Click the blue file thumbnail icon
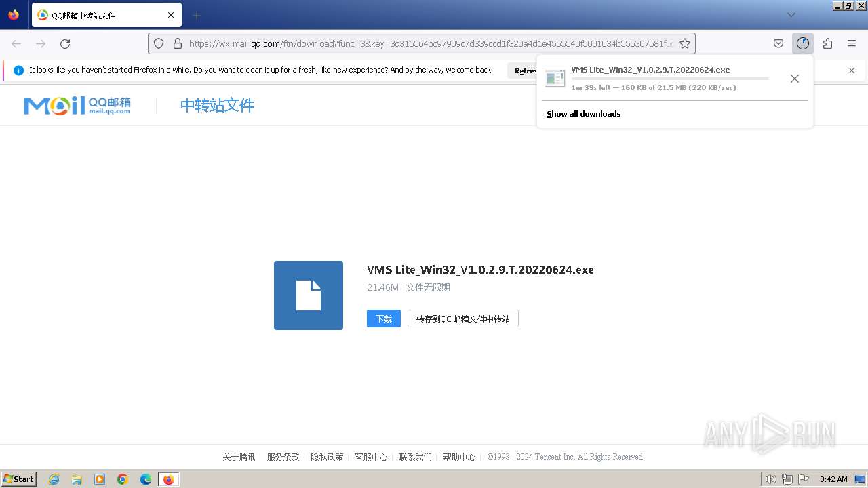The width and height of the screenshot is (868, 488). pos(309,296)
